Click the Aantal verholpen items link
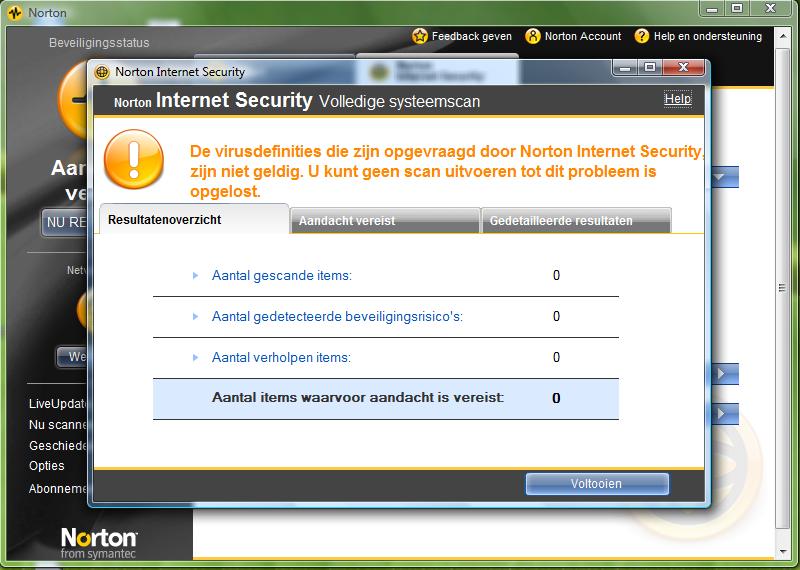The height and width of the screenshot is (570, 800). [281, 357]
